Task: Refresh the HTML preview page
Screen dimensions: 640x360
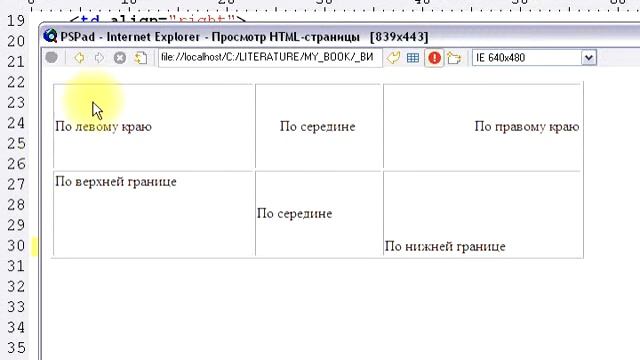Action: tap(141, 58)
